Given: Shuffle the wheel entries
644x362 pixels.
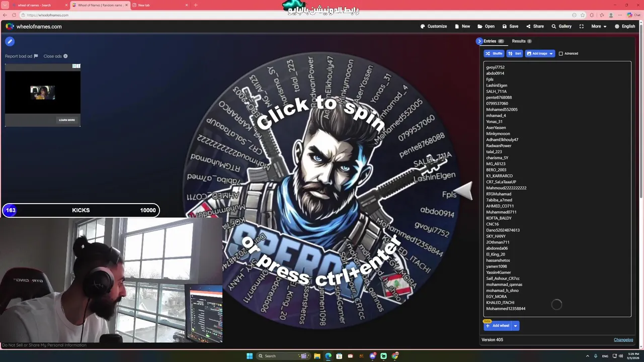Looking at the screenshot, I should tap(494, 53).
